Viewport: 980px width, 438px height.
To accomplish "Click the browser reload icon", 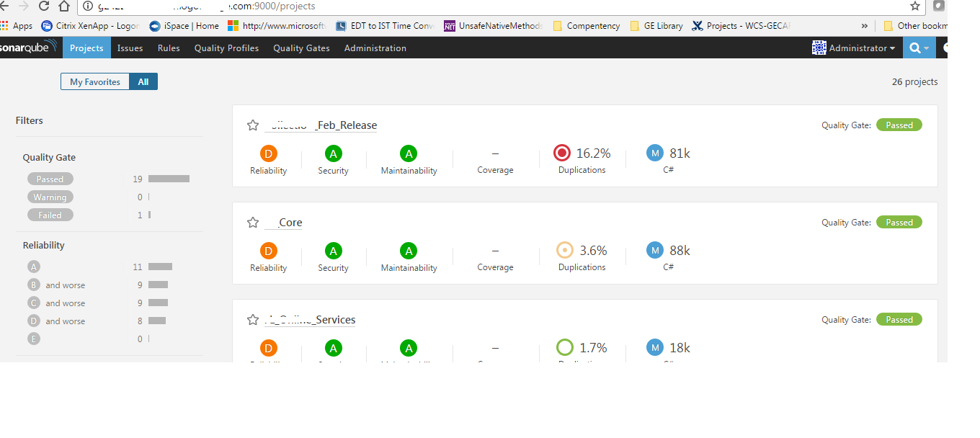I will click(x=43, y=6).
